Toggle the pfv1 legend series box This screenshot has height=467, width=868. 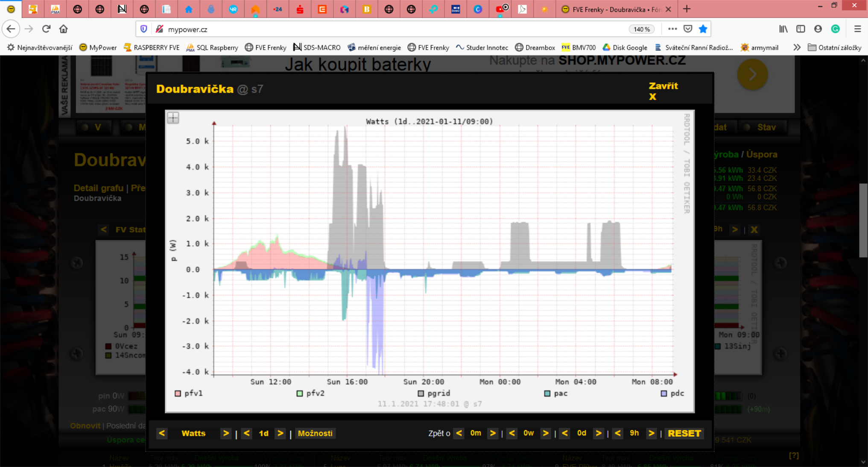coord(178,394)
